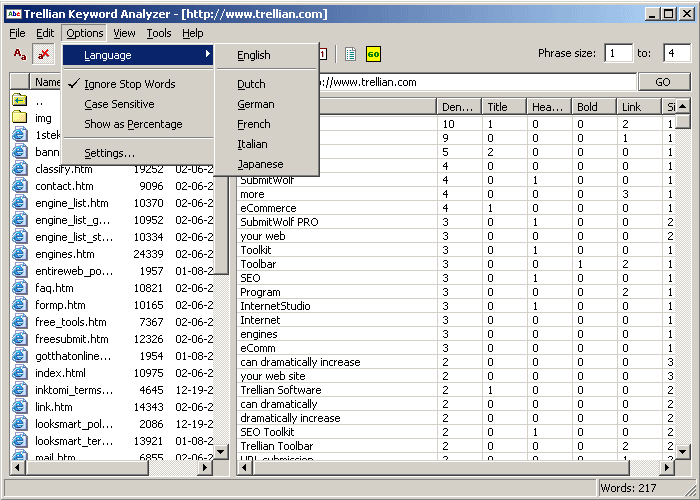Sort by the Bold column header
This screenshot has width=700, height=500.
(x=594, y=107)
